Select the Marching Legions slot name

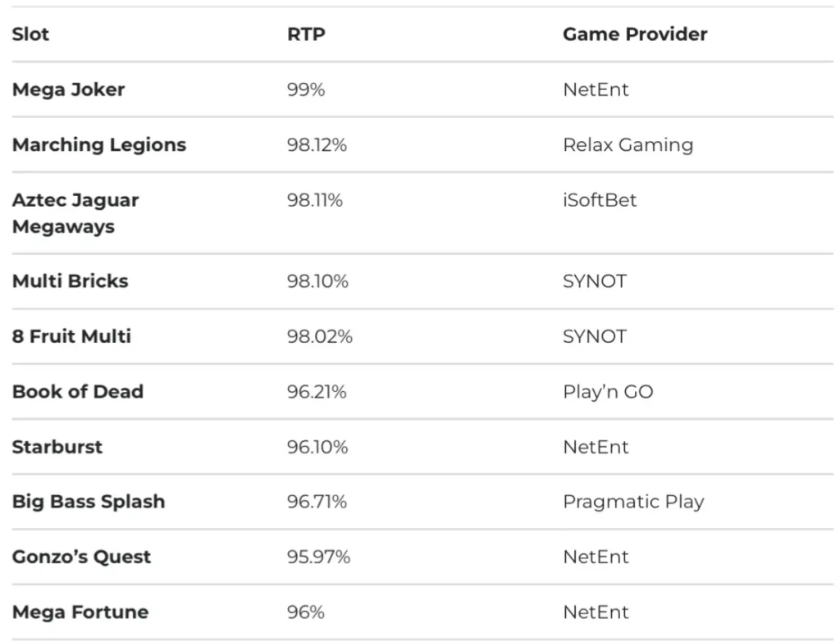pyautogui.click(x=98, y=145)
